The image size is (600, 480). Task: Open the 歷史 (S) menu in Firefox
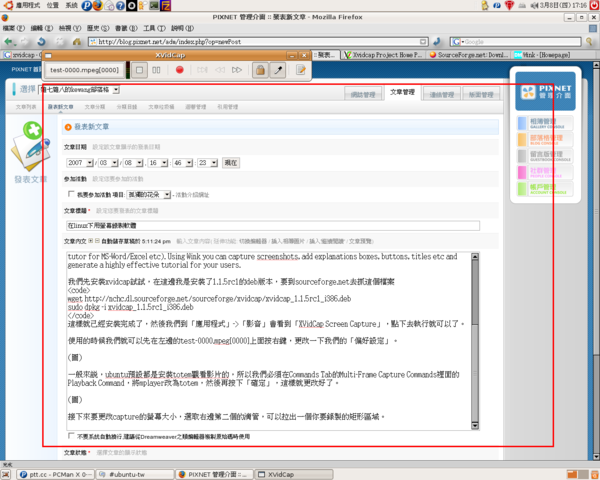[x=98, y=28]
